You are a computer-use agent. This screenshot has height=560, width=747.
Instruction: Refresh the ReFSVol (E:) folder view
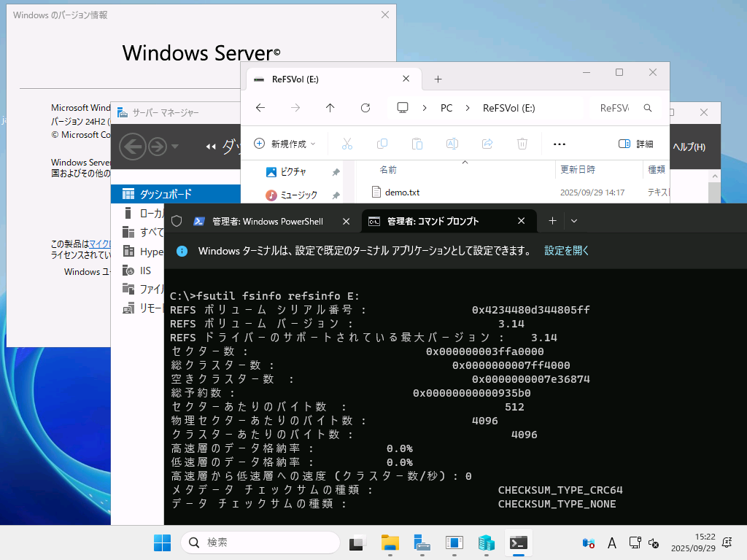tap(365, 107)
